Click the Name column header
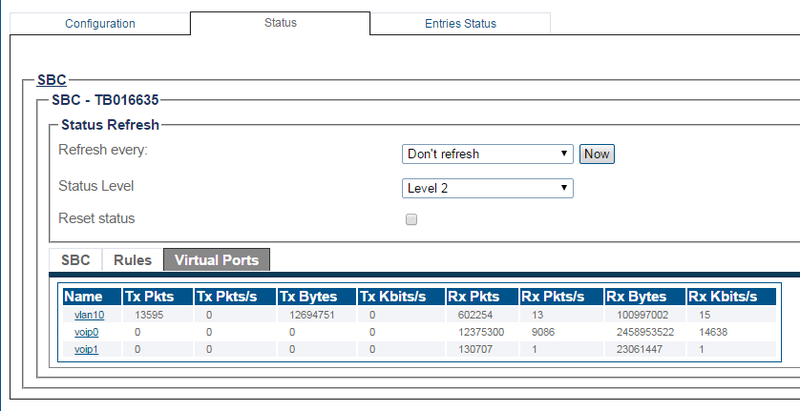The height and width of the screenshot is (411, 800). pos(84,296)
